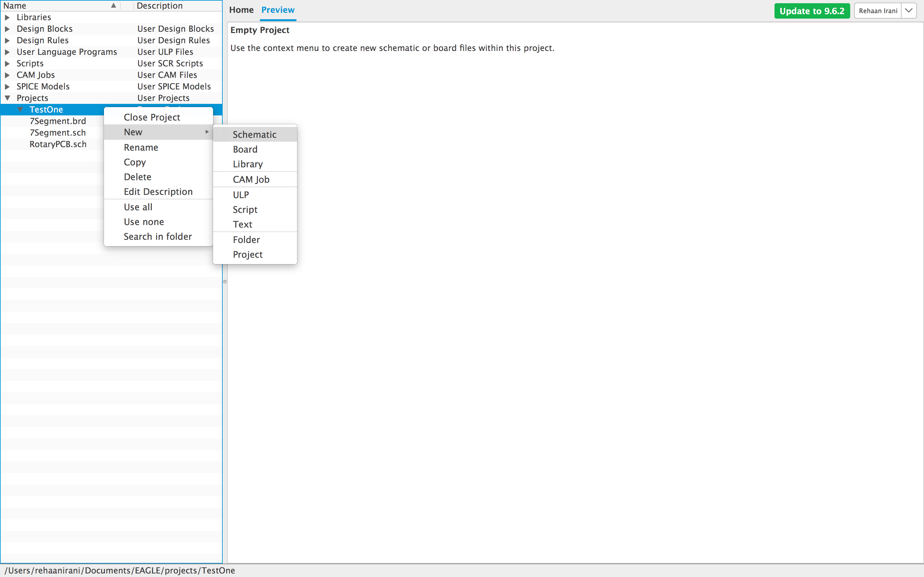Screen dimensions: 924x577
Task: Create a new Board file
Action: pyautogui.click(x=245, y=149)
